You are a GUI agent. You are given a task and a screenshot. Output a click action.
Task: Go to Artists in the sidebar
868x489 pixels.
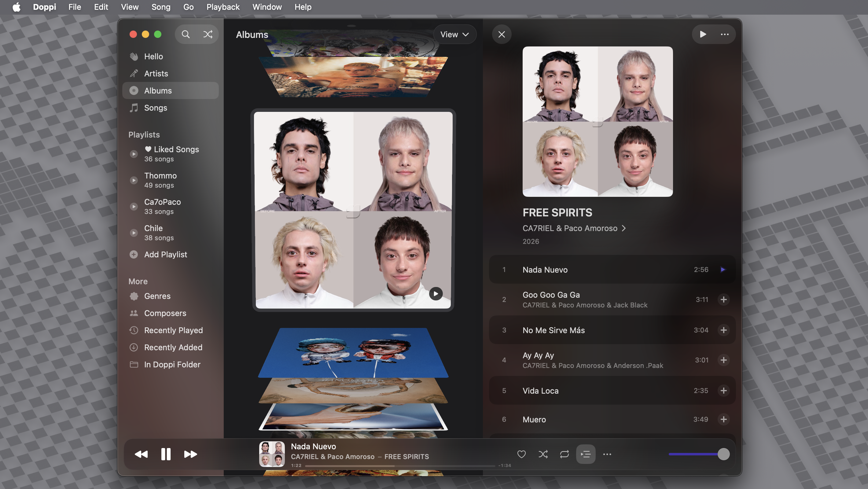click(x=170, y=73)
